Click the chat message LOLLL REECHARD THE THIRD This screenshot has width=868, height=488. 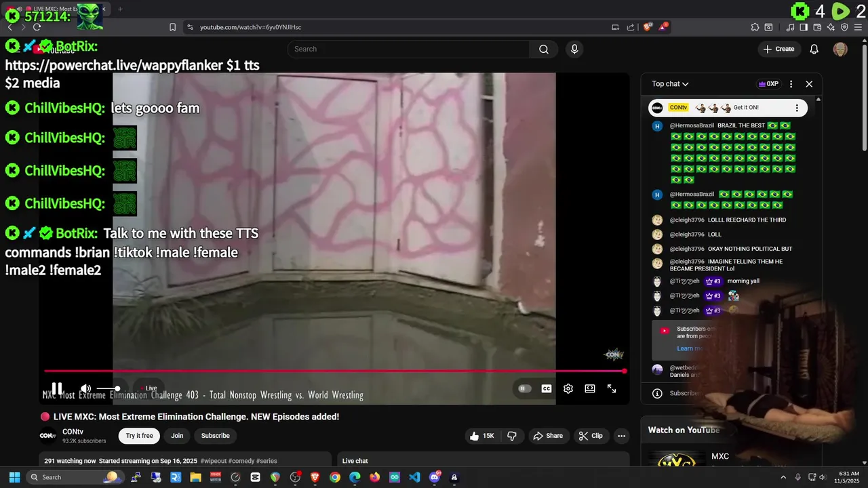[747, 220]
